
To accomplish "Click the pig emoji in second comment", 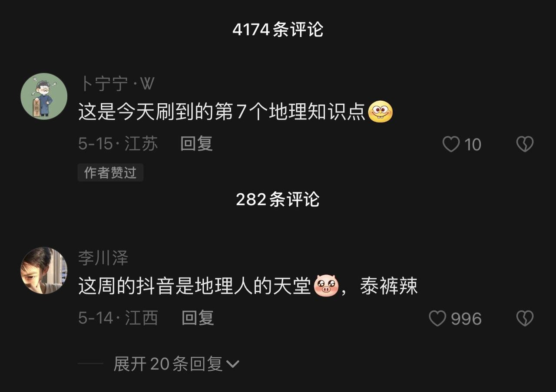I will click(x=326, y=287).
